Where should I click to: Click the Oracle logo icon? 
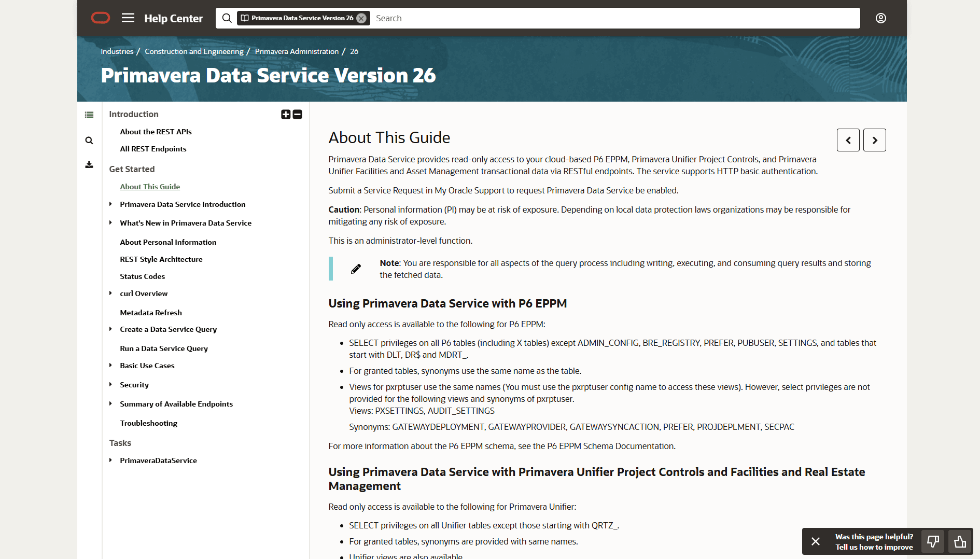(101, 18)
